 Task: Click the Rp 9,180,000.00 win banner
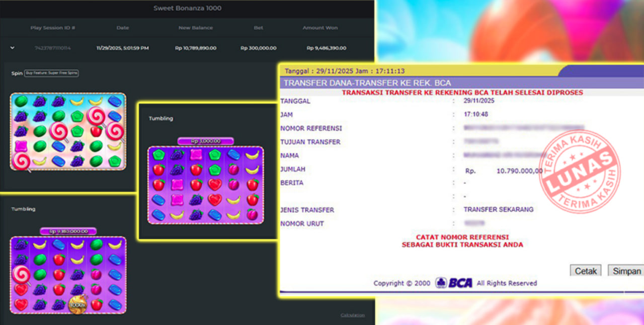tap(68, 231)
